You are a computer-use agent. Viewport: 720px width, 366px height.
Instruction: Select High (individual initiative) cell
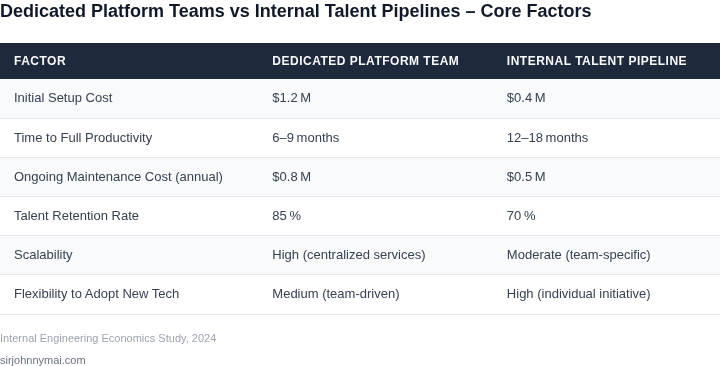[579, 294]
